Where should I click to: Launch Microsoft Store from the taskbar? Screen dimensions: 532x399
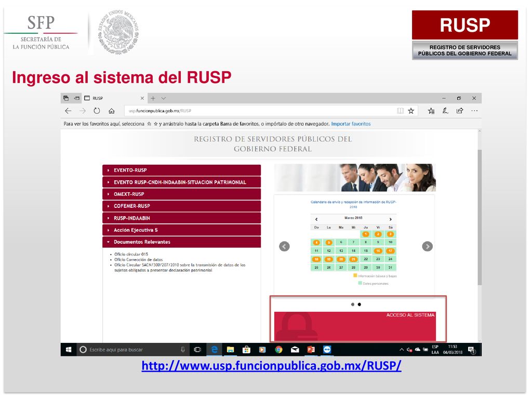[246, 350]
